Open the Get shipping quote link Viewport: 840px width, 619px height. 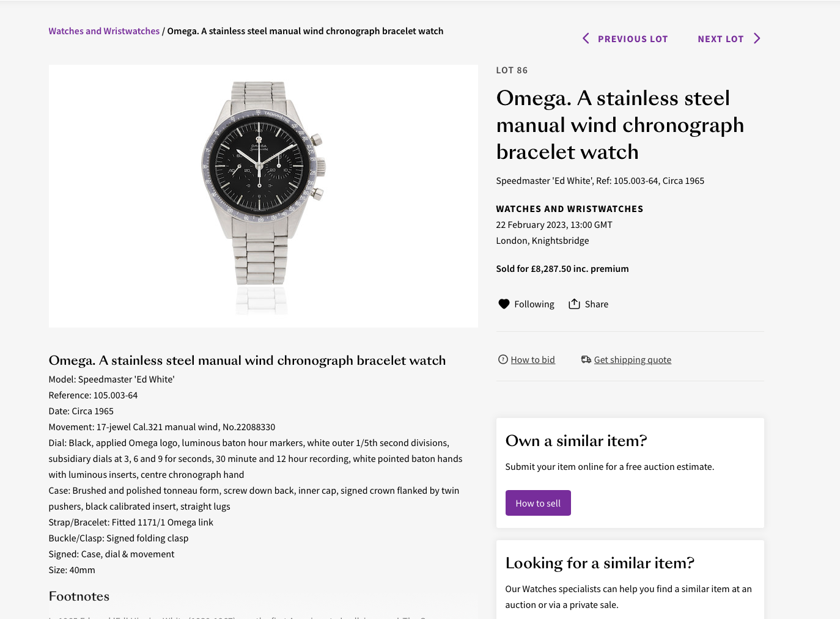click(x=632, y=360)
